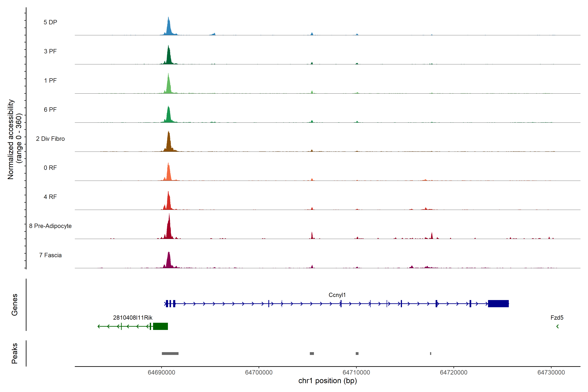Click the 64700000 axis tick label
This screenshot has height=392, width=588.
(259, 373)
